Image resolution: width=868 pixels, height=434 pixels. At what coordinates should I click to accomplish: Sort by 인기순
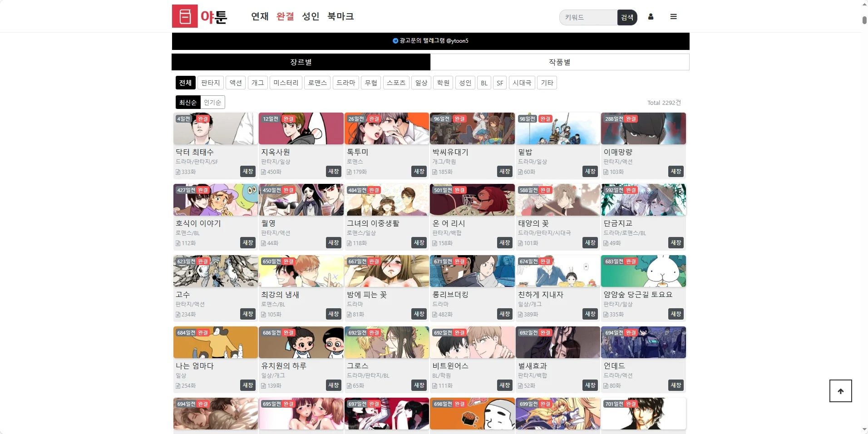[x=212, y=102]
